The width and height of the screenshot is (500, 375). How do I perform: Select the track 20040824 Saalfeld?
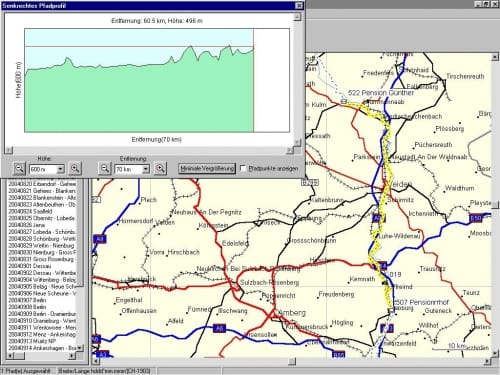pyautogui.click(x=30, y=211)
